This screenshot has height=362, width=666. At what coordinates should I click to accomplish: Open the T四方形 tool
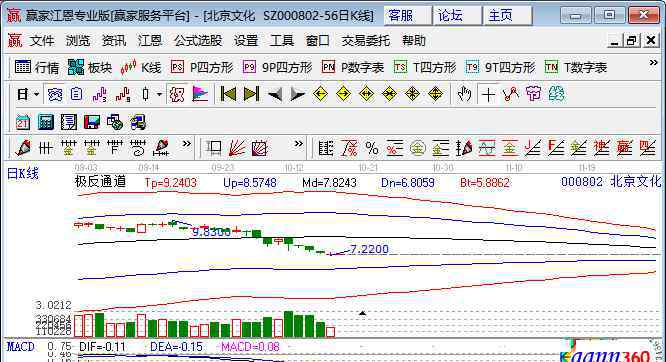click(425, 67)
